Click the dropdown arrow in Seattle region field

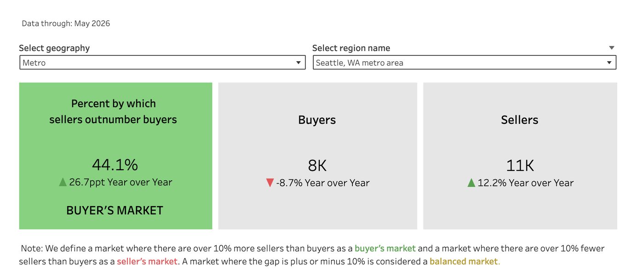(x=609, y=63)
